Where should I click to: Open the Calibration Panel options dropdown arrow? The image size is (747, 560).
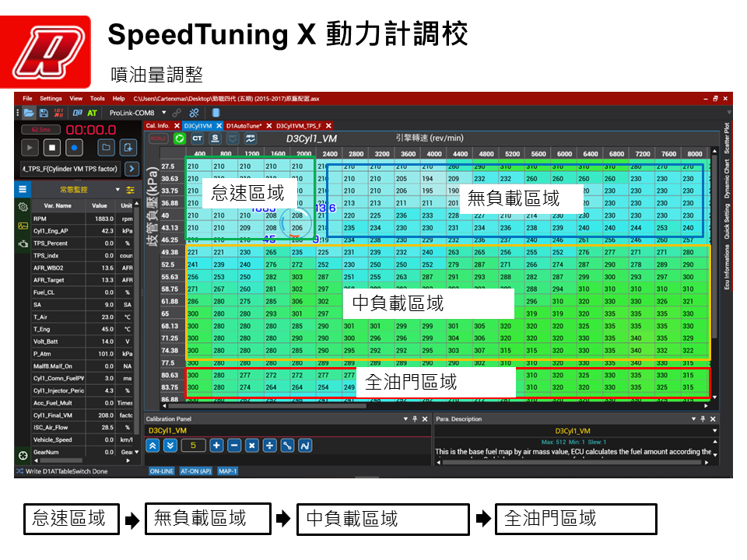pyautogui.click(x=405, y=419)
